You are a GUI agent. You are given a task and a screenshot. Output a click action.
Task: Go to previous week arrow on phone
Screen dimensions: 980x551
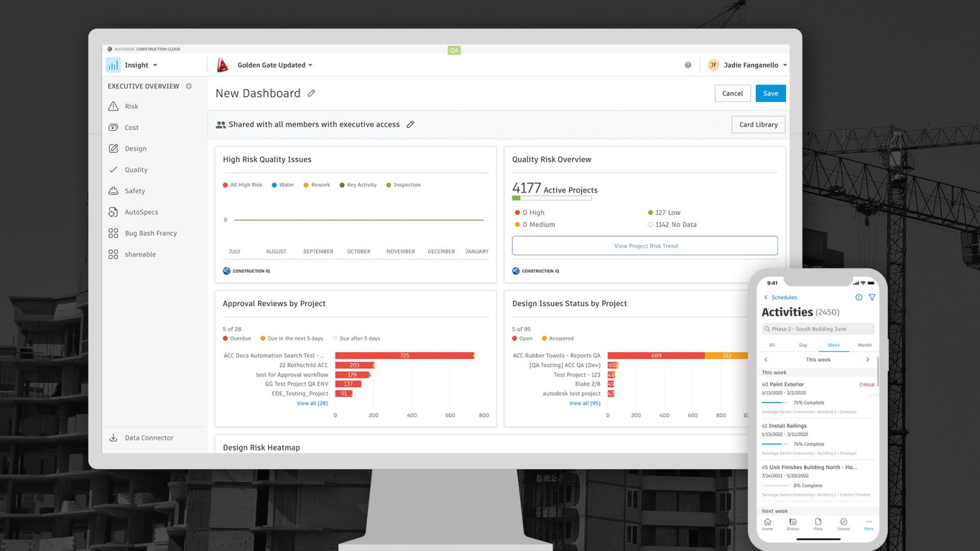click(x=766, y=360)
